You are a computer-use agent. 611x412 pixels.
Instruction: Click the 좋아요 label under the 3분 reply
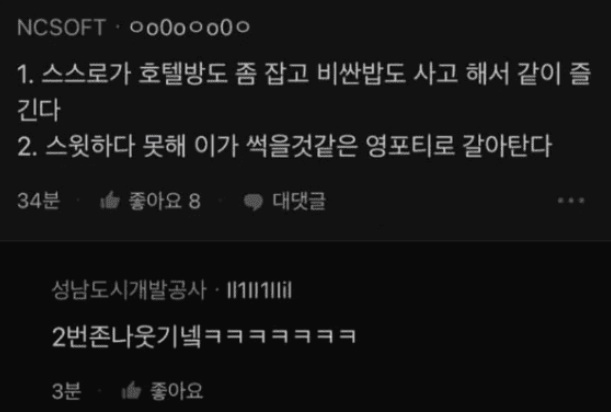click(x=177, y=391)
